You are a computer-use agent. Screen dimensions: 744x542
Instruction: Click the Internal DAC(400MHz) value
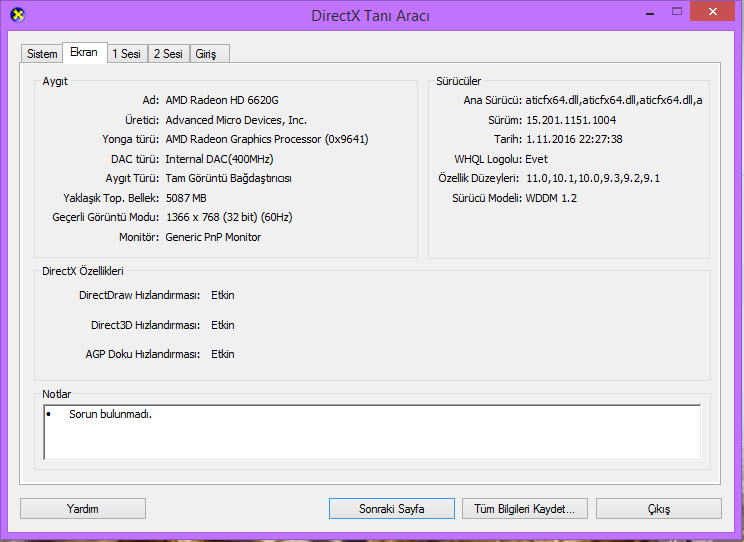pyautogui.click(x=219, y=159)
